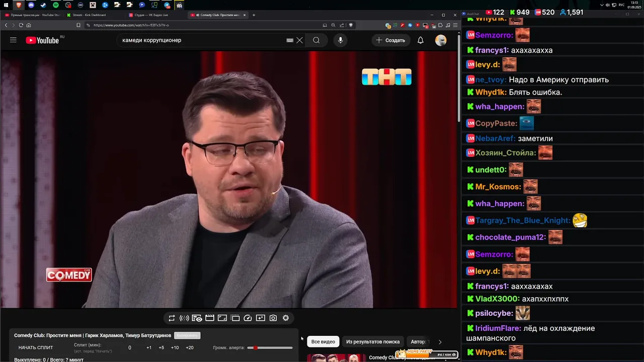The width and height of the screenshot is (644, 362).
Task: Open the browser main menu hamburger
Action: (x=455, y=25)
